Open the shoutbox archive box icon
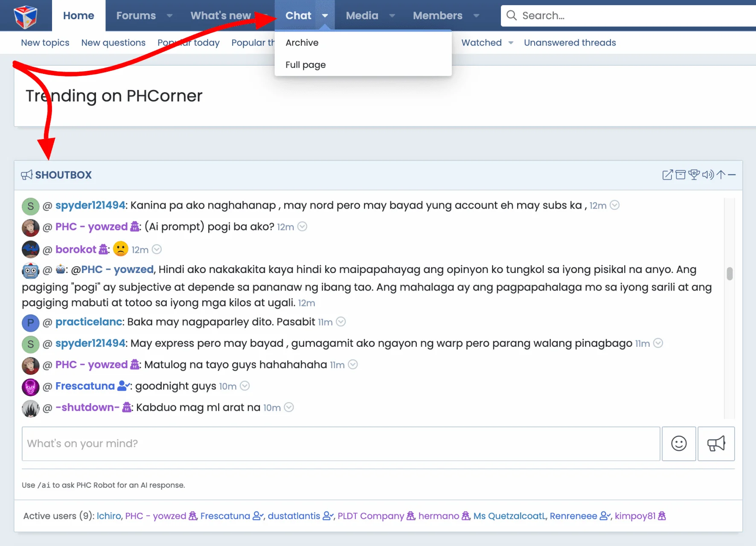The image size is (756, 546). tap(680, 175)
